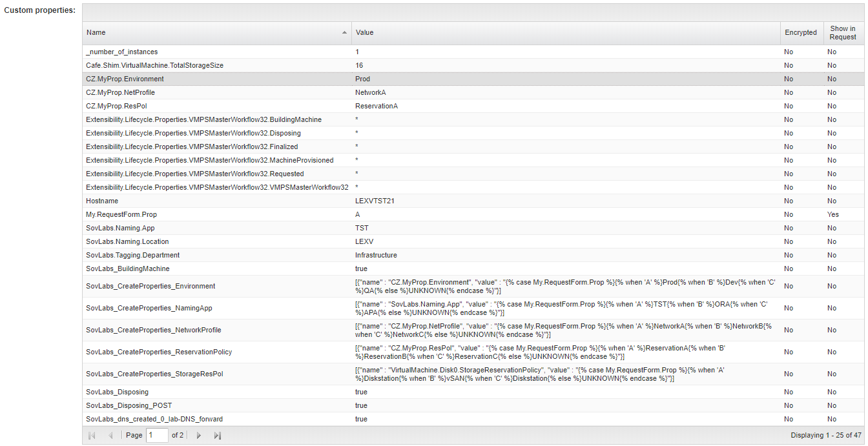The width and height of the screenshot is (868, 446).
Task: Select SovLabs_CreateProperties_StorageResPol row
Action: tap(154, 374)
